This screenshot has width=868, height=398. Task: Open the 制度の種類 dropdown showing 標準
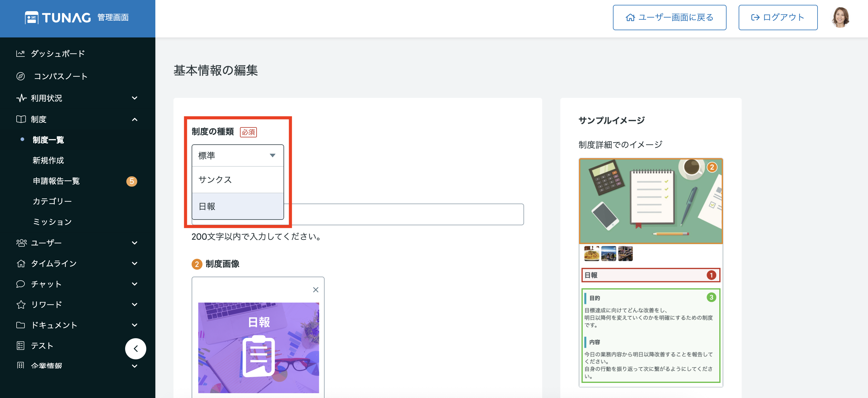[238, 156]
